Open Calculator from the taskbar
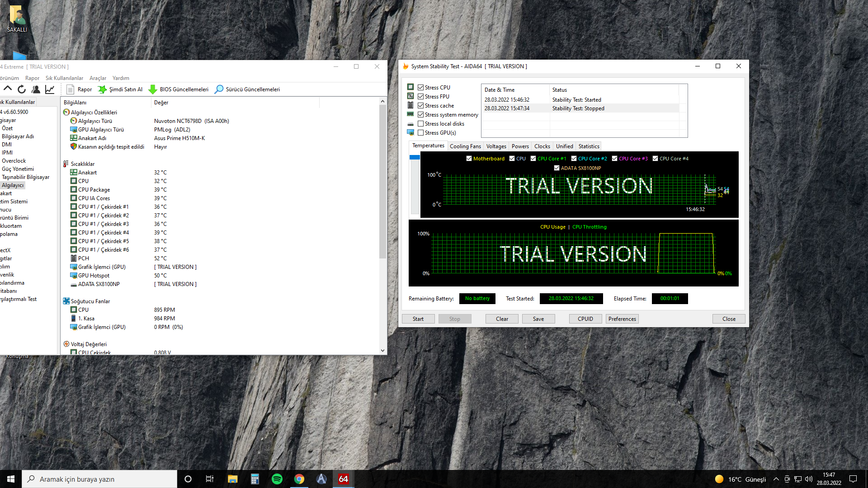 point(255,479)
